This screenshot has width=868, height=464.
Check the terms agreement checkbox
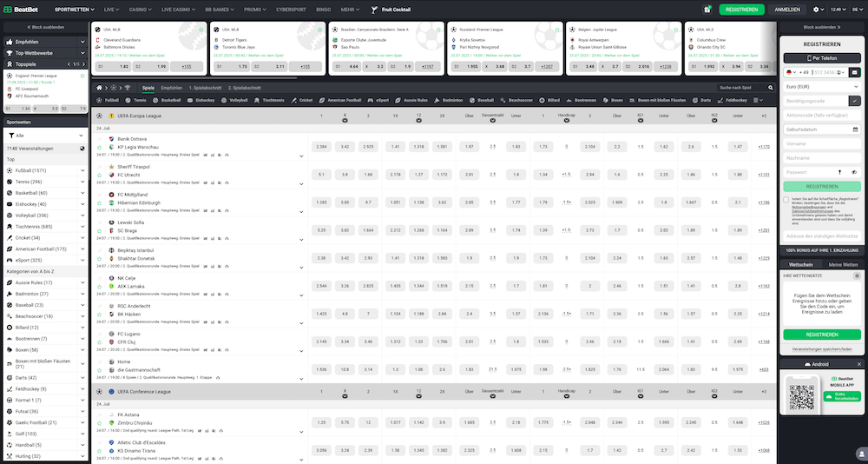(786, 200)
